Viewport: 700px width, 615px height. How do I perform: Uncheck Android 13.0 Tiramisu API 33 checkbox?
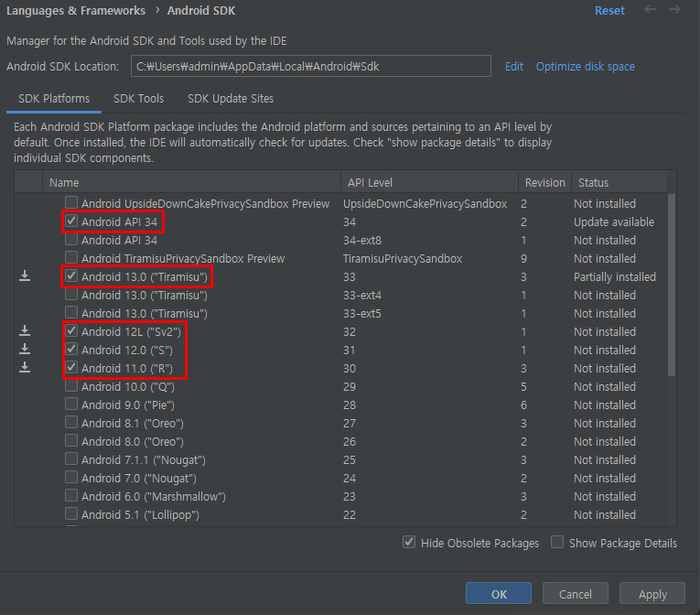(71, 276)
